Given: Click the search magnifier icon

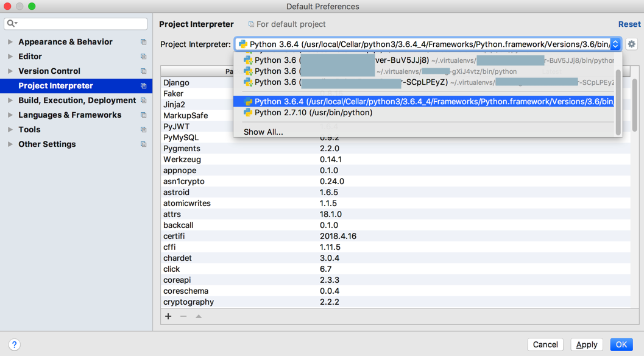Looking at the screenshot, I should pos(12,24).
